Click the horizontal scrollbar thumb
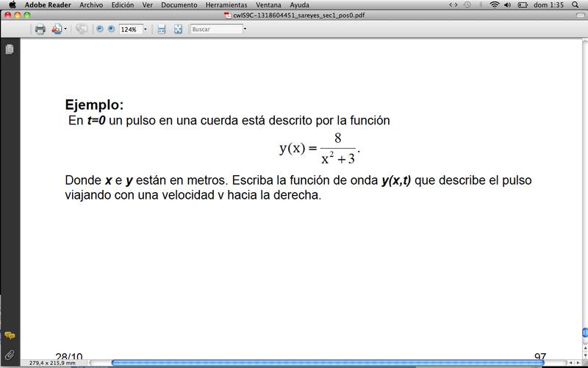 click(x=327, y=363)
